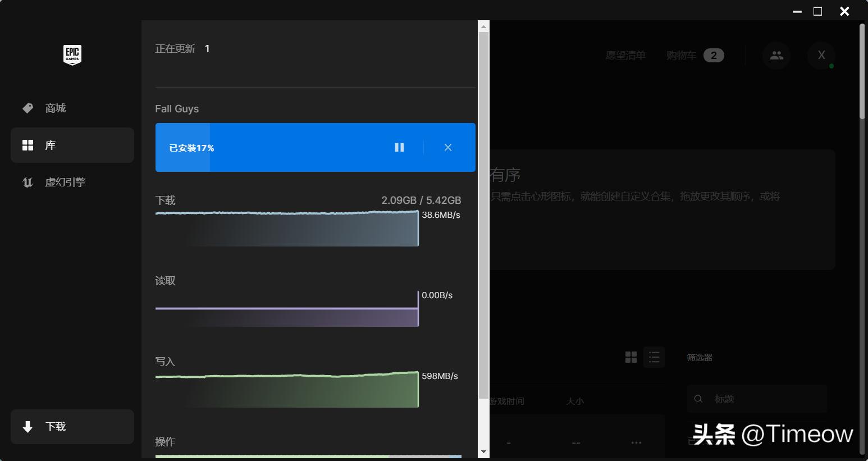Image resolution: width=868 pixels, height=461 pixels.
Task: Open the shopping cart (购物车)
Action: tap(681, 56)
